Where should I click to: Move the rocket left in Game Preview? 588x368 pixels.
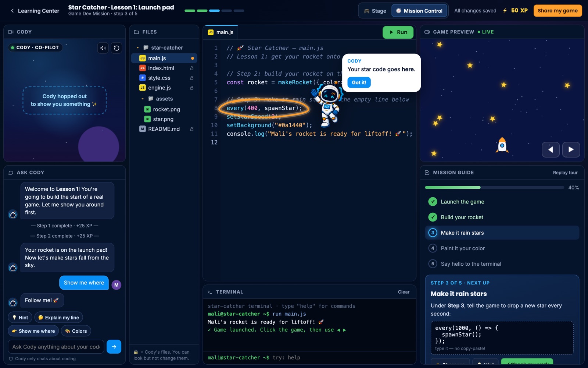[551, 149]
